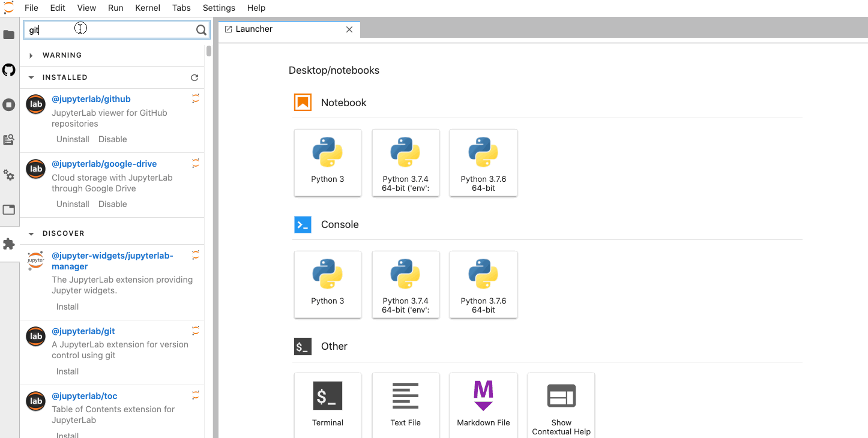Open the Settings menu
Viewport: 868px width, 438px height.
point(219,8)
